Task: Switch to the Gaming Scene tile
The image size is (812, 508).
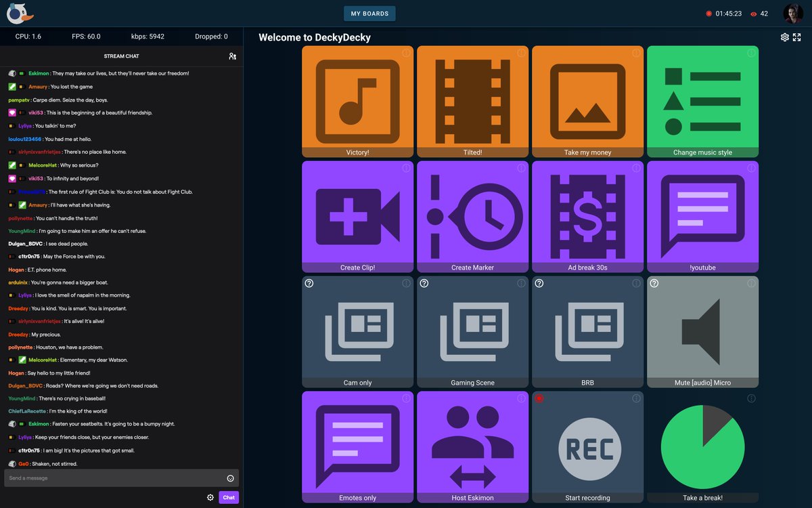Action: [472, 332]
